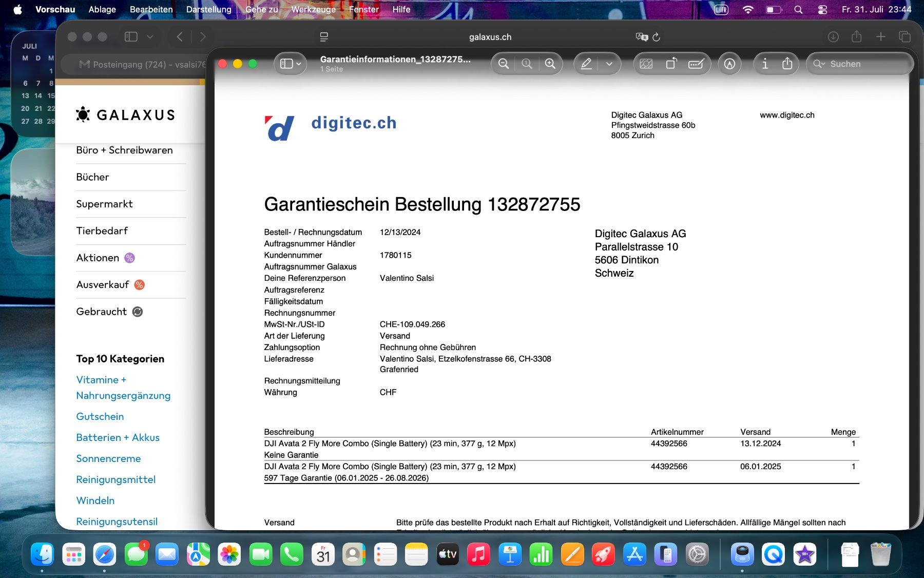Open the Werkzeuge menu
Viewport: 924px width, 578px height.
tap(313, 9)
